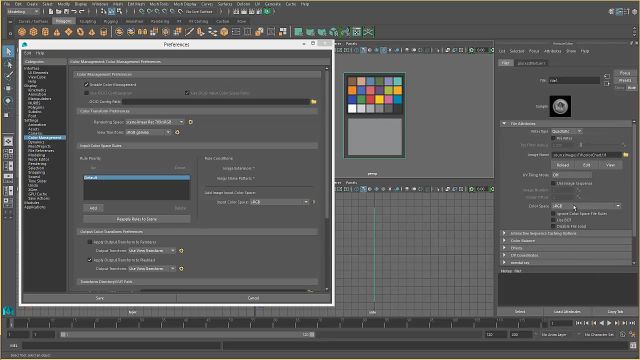
Task: Switch to the Rendering shelf tab
Action: (x=160, y=21)
